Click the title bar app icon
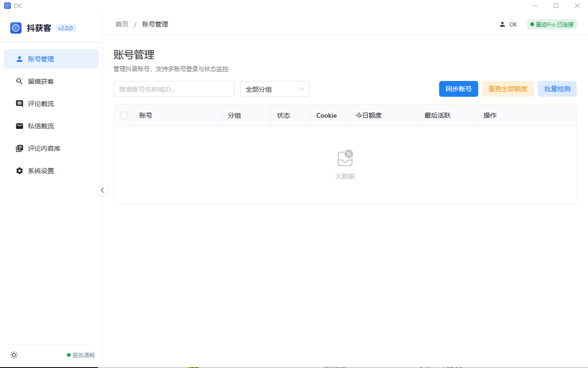 click(7, 6)
